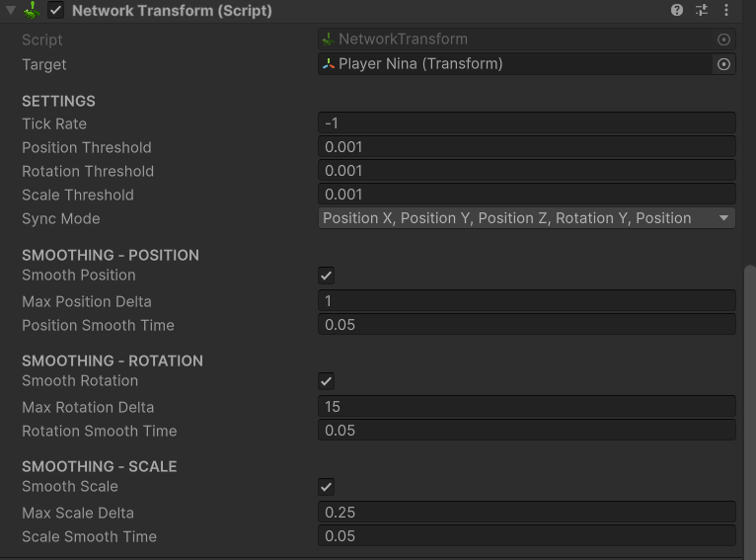Open the component three-dot context menu
This screenshot has height=560, width=756.
click(x=726, y=10)
